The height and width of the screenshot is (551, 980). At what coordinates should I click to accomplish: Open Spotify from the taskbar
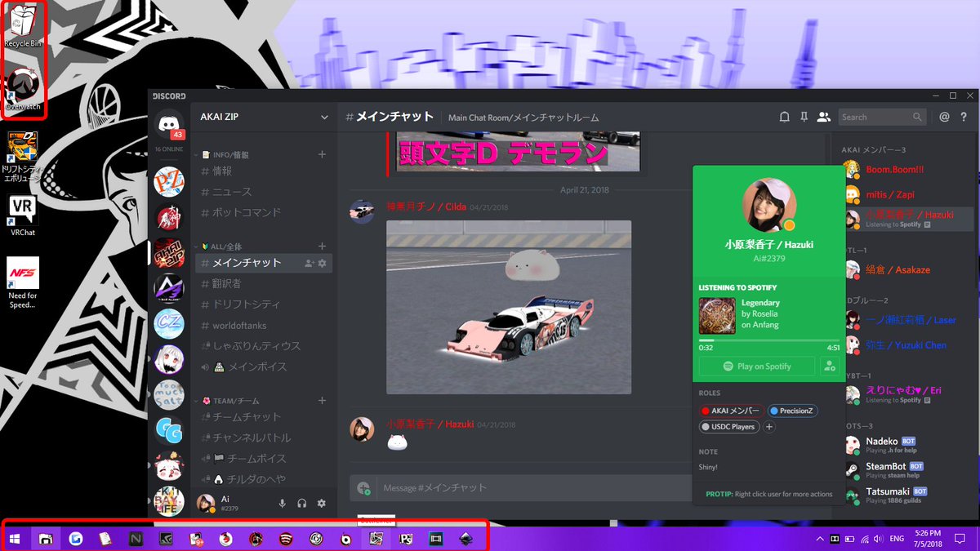pos(286,539)
